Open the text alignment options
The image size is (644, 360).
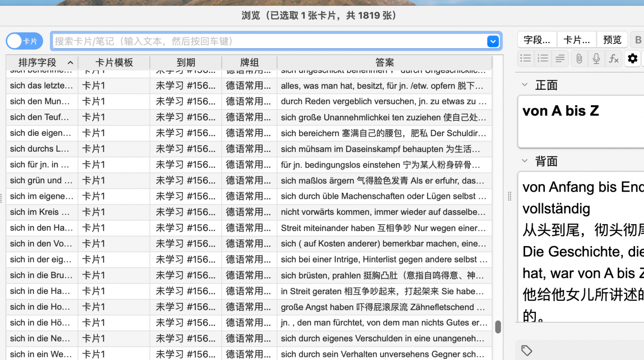(x=560, y=58)
